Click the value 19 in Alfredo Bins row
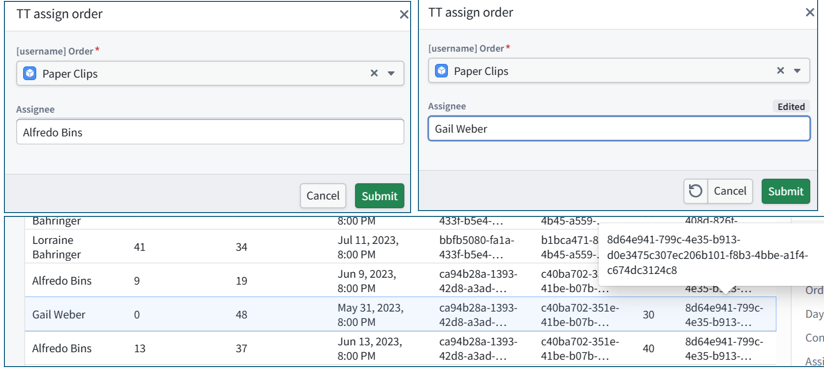Image resolution: width=824 pixels, height=372 pixels. pyautogui.click(x=241, y=281)
